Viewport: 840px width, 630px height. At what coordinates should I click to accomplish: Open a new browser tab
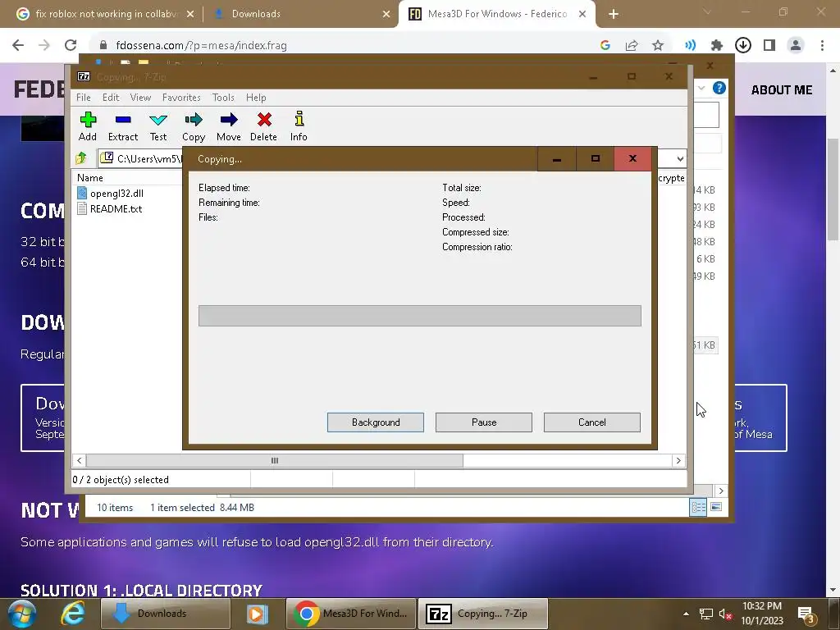tap(614, 14)
